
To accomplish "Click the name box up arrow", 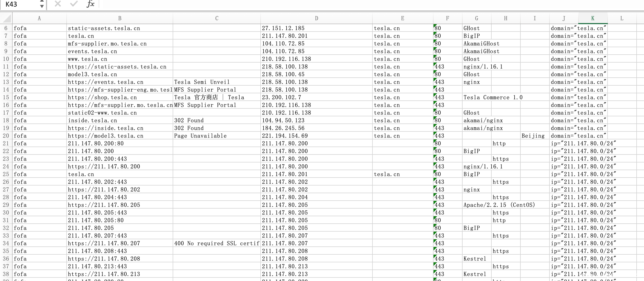I will (x=42, y=1).
